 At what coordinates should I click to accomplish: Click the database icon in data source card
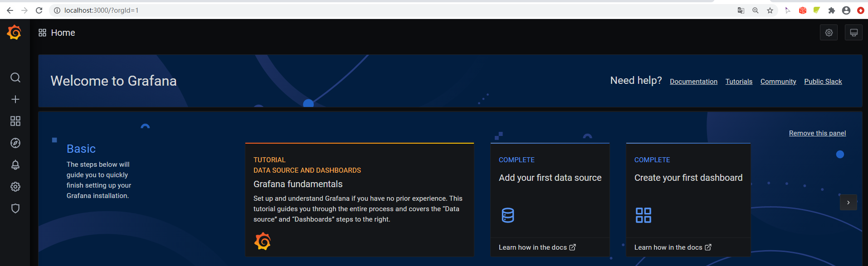pyautogui.click(x=508, y=215)
